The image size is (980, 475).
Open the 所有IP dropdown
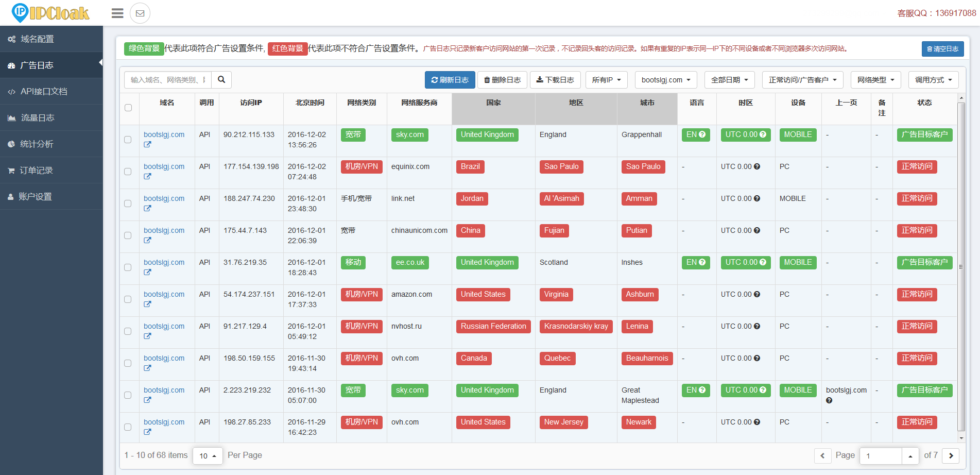607,80
